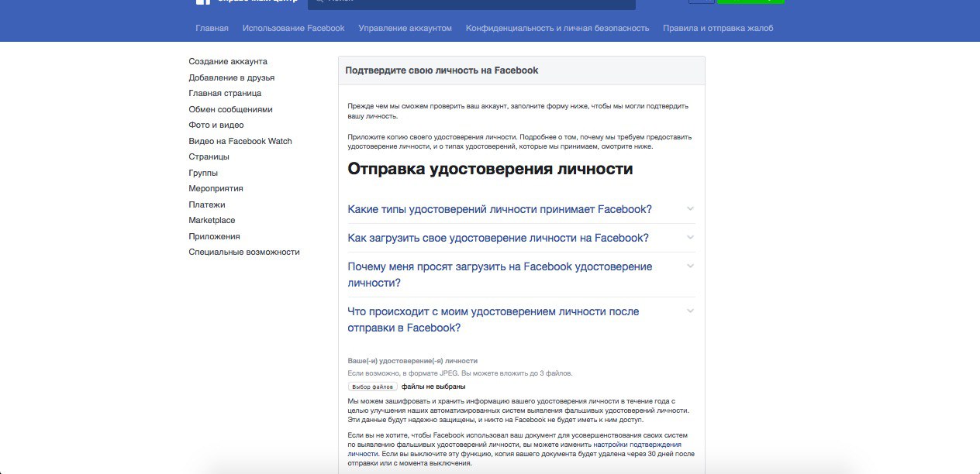Open Marketplace in the sidebar
Image resolution: width=980 pixels, height=474 pixels.
tap(212, 220)
